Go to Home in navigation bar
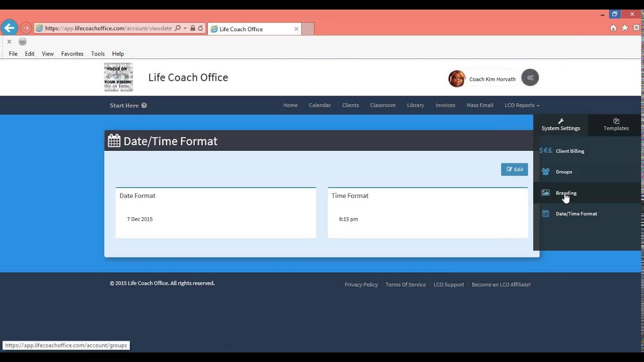The image size is (644, 362). coord(290,105)
